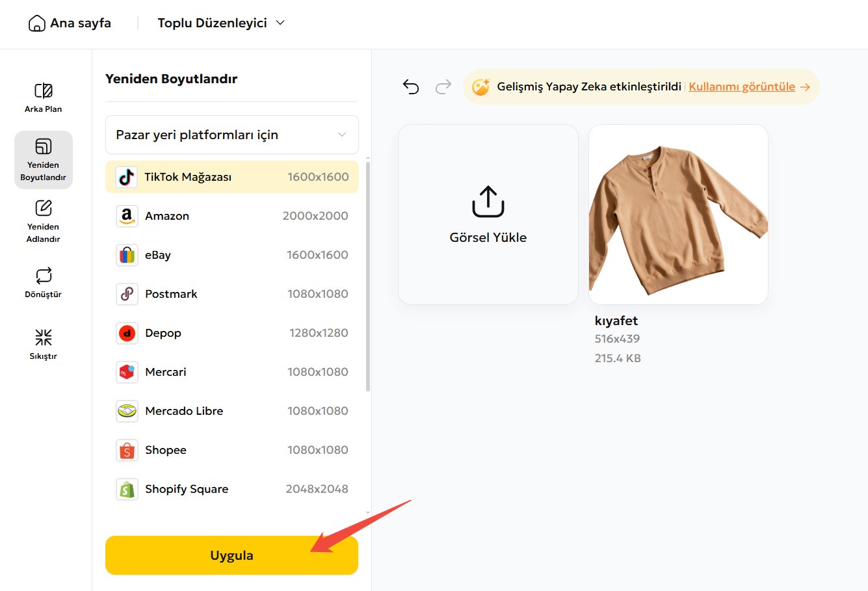Choose the Shopify Square 2048x2048 preset
The width and height of the screenshot is (868, 591).
(x=231, y=489)
